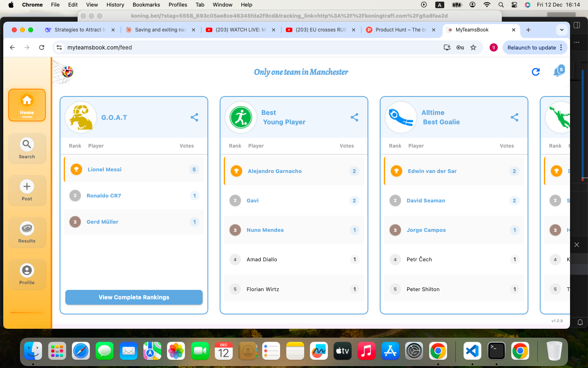The width and height of the screenshot is (588, 368).
Task: Open the Post icon in sidebar
Action: [27, 190]
